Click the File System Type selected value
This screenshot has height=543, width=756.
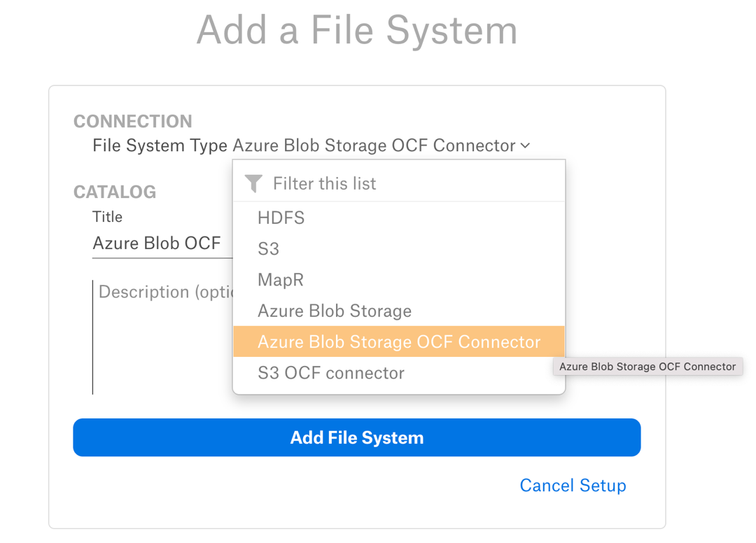pos(374,146)
